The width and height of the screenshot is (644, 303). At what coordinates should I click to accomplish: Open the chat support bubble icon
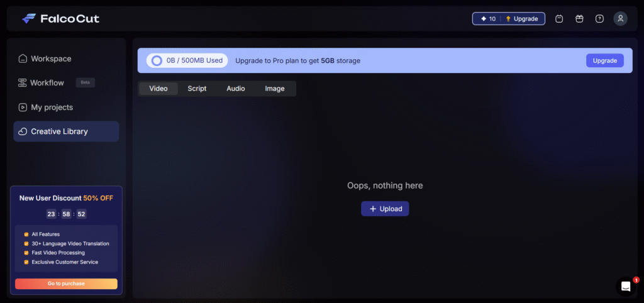626,287
